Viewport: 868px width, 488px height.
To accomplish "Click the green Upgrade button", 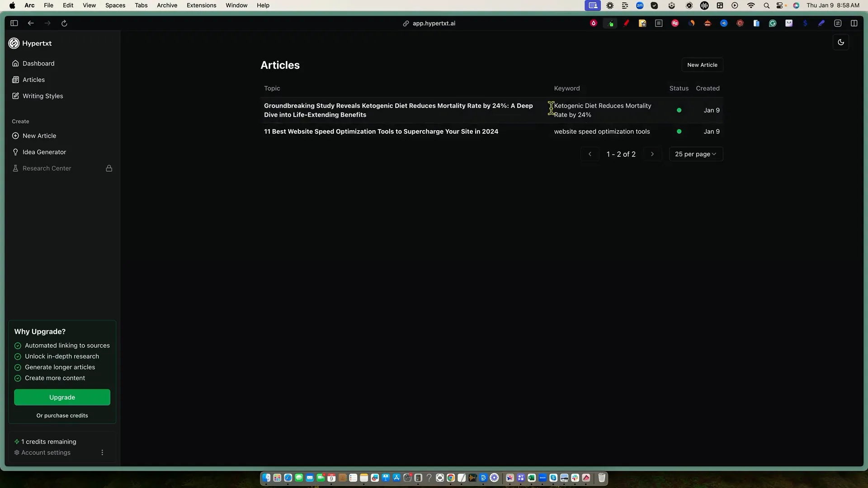I will [62, 397].
